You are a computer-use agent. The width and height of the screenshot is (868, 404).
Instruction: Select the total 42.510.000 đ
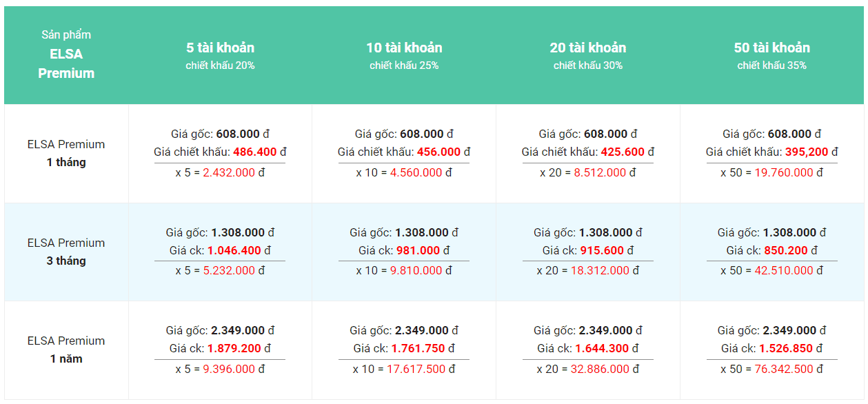(789, 270)
